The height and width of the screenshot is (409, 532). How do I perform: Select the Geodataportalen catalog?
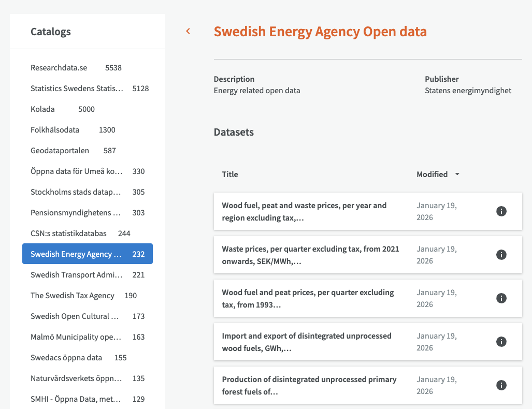click(60, 151)
